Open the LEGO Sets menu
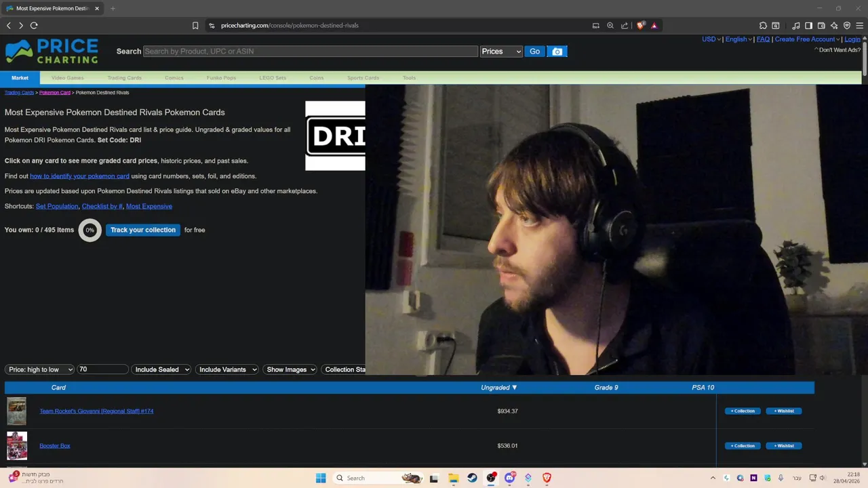 coord(273,78)
